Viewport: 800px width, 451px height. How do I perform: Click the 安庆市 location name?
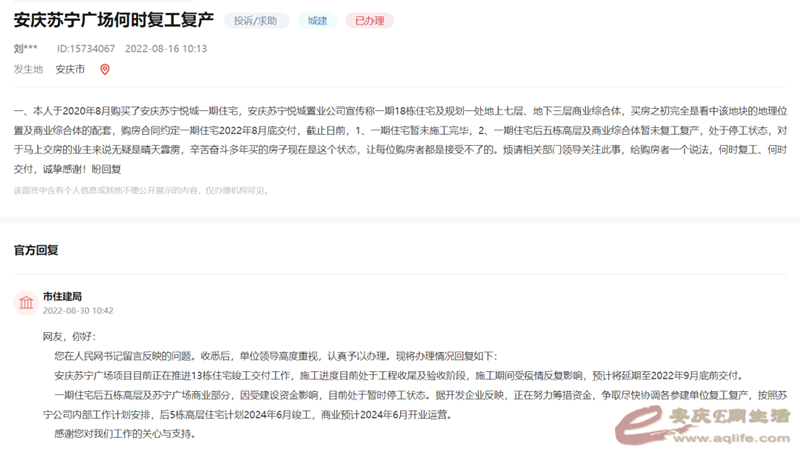point(70,69)
